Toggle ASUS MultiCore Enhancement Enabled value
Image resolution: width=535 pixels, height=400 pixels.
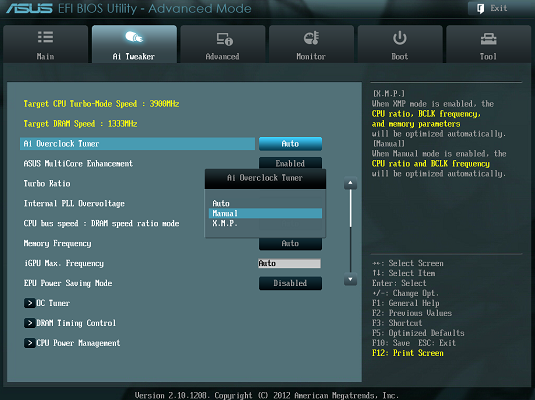(290, 163)
